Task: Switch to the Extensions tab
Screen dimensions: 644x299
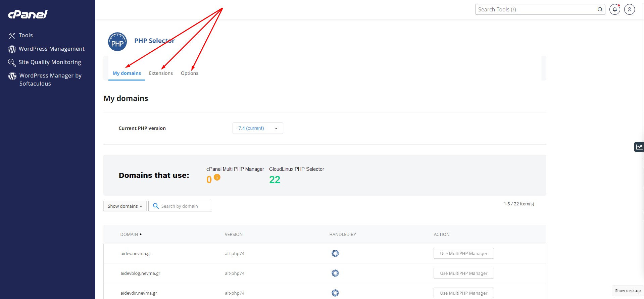Action: point(161,73)
